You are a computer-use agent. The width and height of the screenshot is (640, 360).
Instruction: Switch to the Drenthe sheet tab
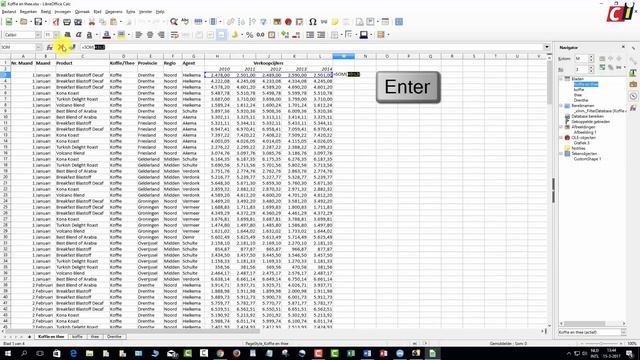114,337
